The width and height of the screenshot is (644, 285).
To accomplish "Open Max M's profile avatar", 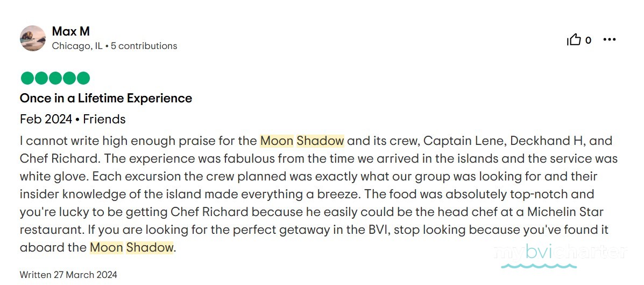I will (33, 38).
